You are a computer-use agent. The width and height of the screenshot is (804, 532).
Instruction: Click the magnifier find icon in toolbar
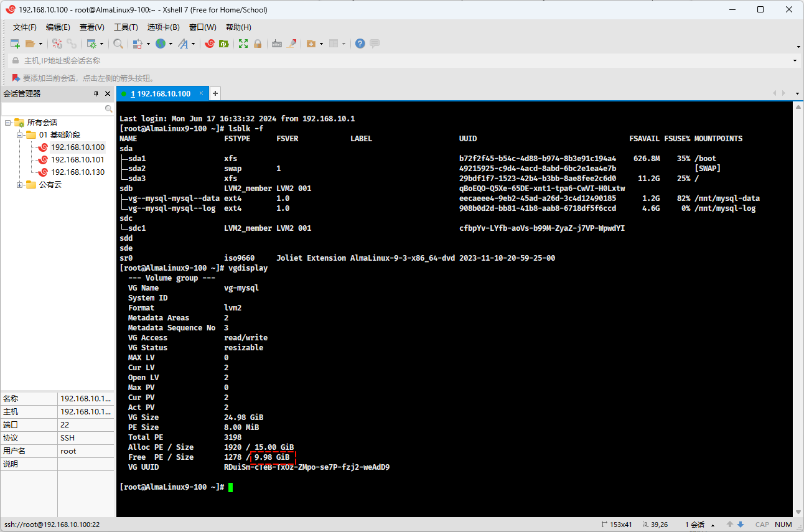tap(118, 44)
